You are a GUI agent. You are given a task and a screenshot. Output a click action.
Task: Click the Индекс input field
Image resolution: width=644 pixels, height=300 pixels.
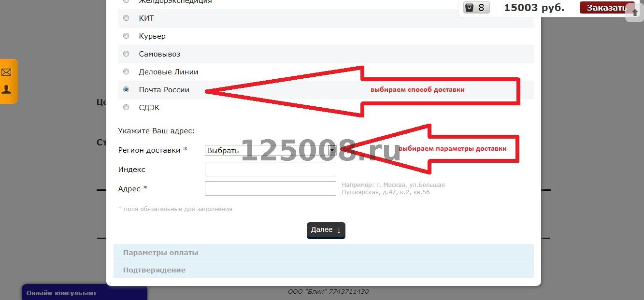coord(270,169)
